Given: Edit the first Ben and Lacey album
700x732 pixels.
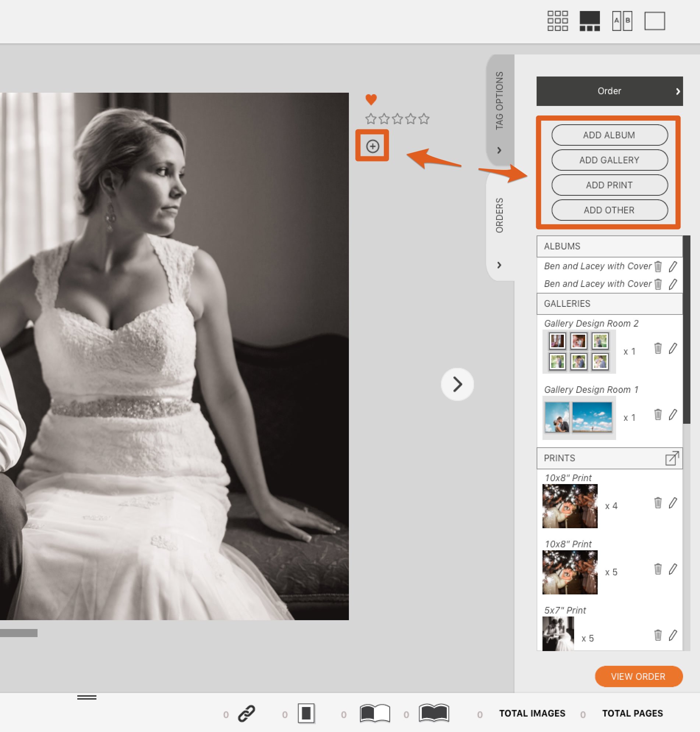Looking at the screenshot, I should click(x=673, y=266).
